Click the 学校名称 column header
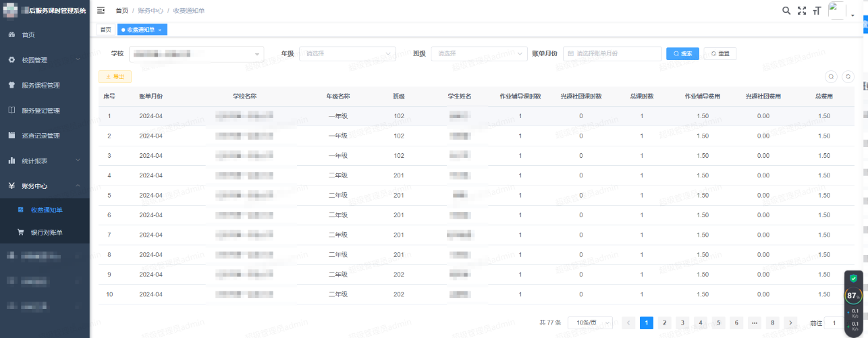 pyautogui.click(x=244, y=96)
